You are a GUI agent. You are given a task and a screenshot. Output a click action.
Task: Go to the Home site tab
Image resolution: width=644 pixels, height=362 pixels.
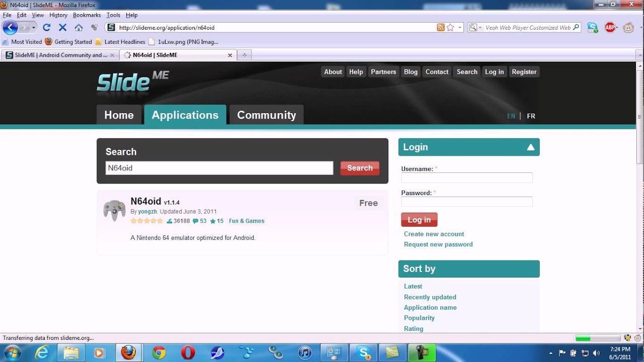(119, 115)
